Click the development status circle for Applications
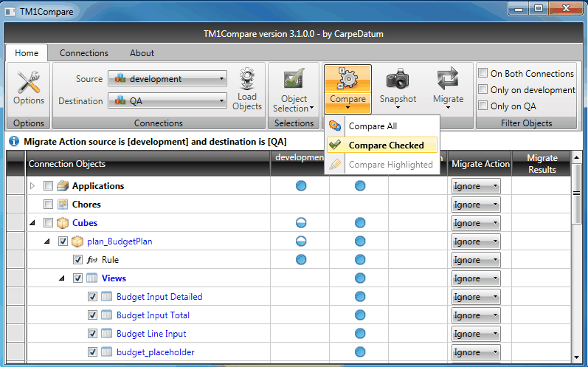 pos(301,185)
